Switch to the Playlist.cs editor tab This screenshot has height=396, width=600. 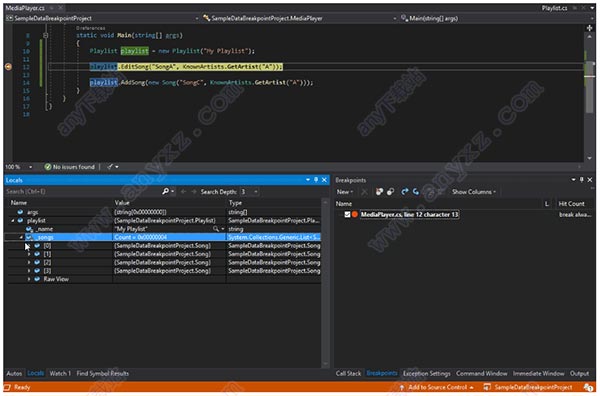pyautogui.click(x=554, y=8)
